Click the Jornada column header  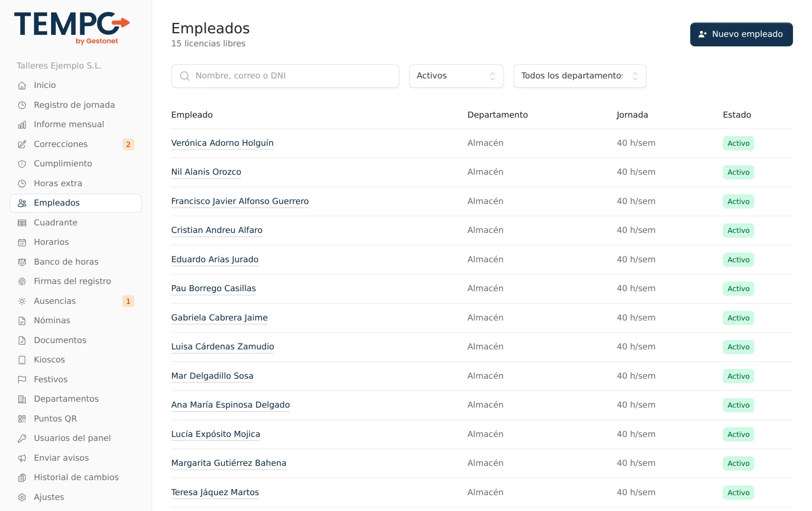point(632,115)
